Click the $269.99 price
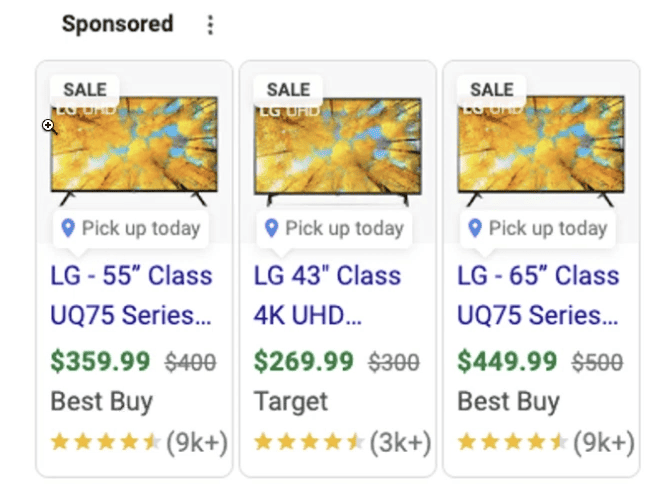656x486 pixels. point(304,361)
